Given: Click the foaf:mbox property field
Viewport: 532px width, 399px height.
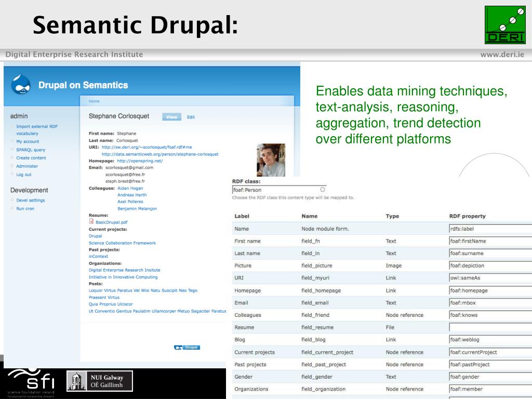Looking at the screenshot, I should [x=490, y=303].
